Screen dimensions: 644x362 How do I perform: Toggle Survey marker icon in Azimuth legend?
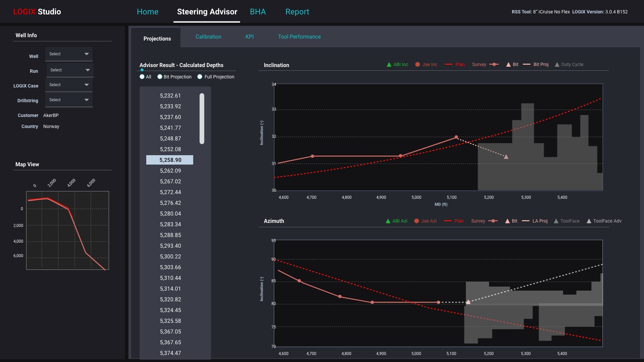tap(493, 221)
